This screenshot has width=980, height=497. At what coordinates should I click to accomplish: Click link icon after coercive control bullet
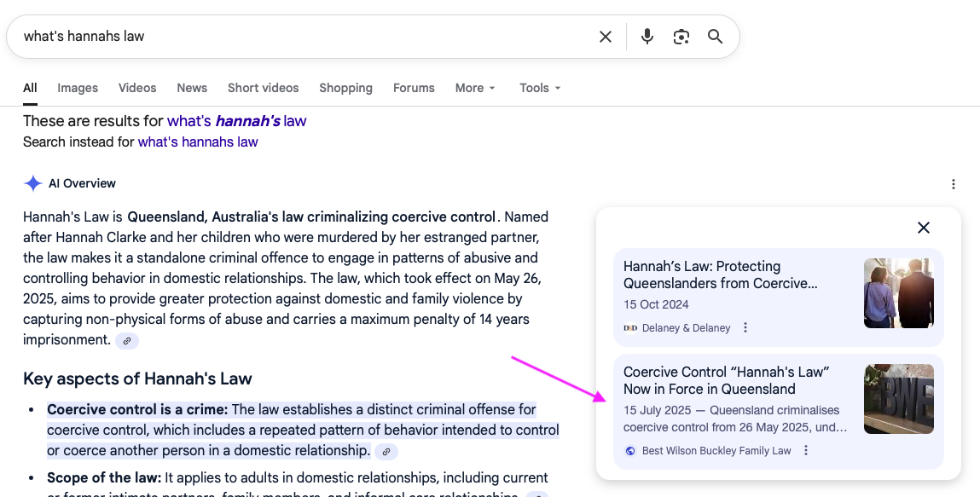(x=386, y=452)
